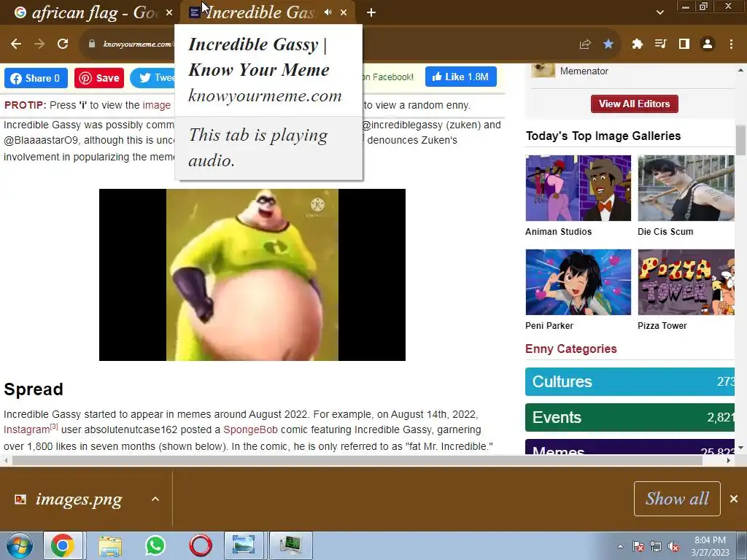Screen dimensions: 747x560
Task: Click the Pizza Tower caption link
Action: [x=662, y=326]
